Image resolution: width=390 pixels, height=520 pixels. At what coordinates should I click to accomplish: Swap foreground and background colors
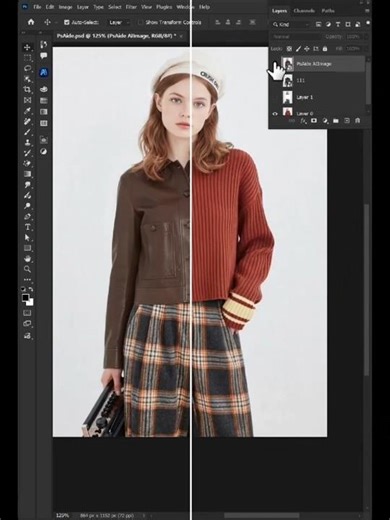coord(31,289)
